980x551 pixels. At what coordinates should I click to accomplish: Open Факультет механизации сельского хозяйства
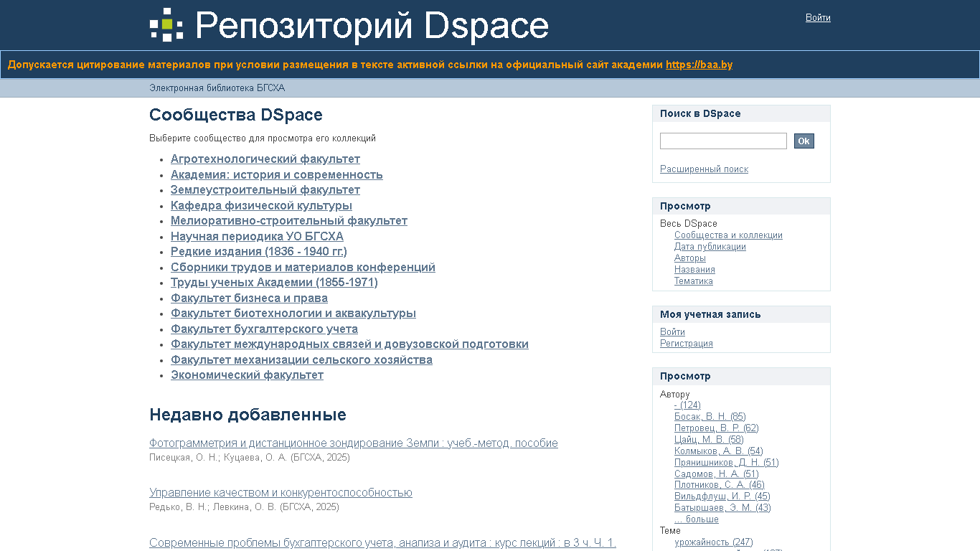click(301, 360)
